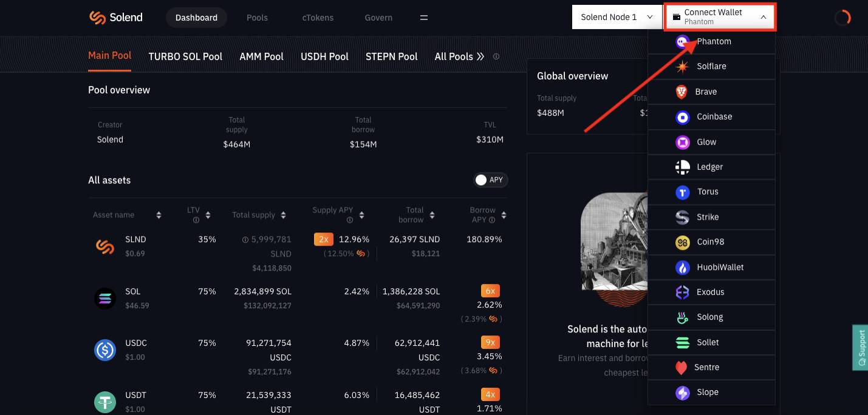Switch to the TURBO SOL Pool tab
The width and height of the screenshot is (868, 415).
(185, 56)
